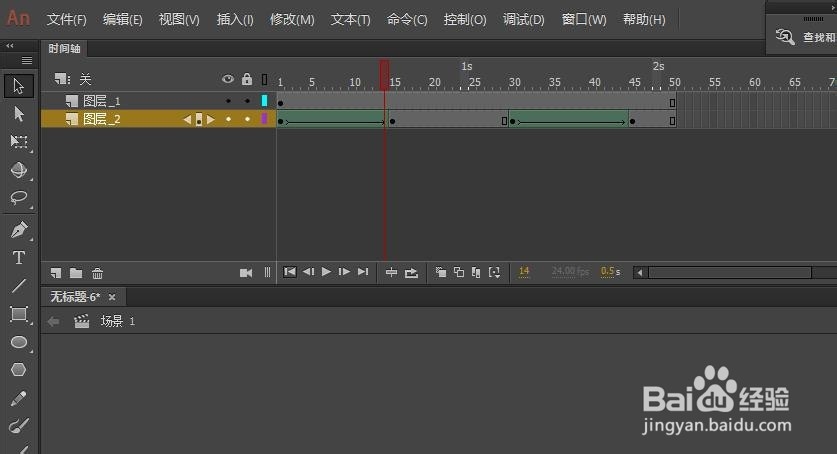The height and width of the screenshot is (454, 837).
Task: Select the Free Transform tool
Action: click(19, 141)
